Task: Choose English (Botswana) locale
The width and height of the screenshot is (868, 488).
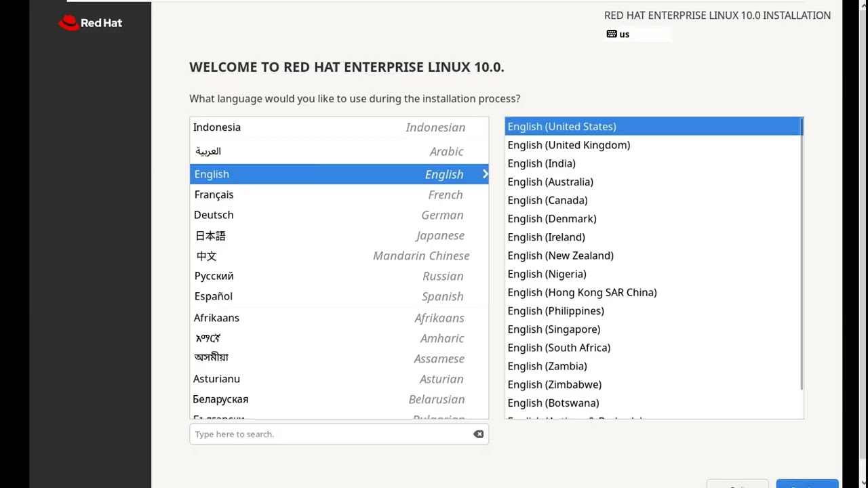Action: [653, 403]
